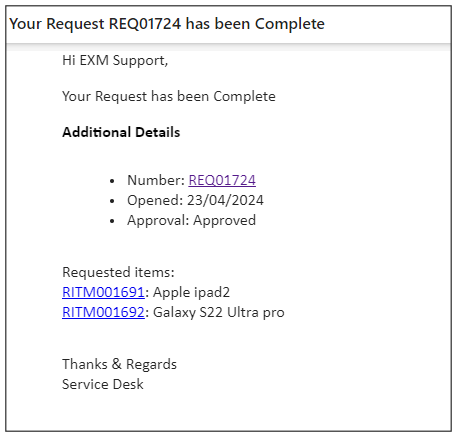
Task: Click the word 'Complete' in the subject
Action: coord(290,24)
